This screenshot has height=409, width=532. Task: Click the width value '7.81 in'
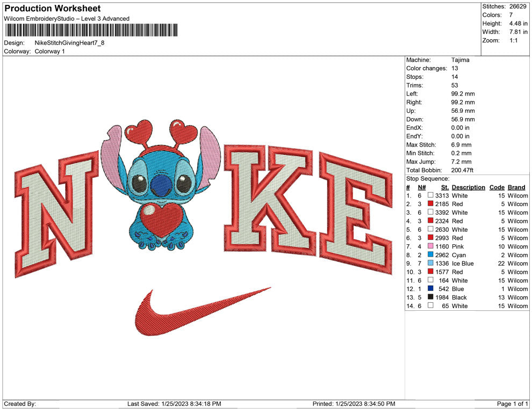(x=518, y=32)
